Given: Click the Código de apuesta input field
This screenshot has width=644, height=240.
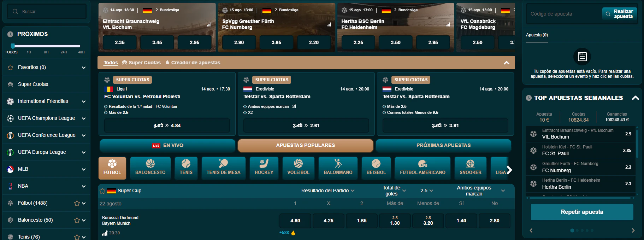Looking at the screenshot, I should [564, 14].
